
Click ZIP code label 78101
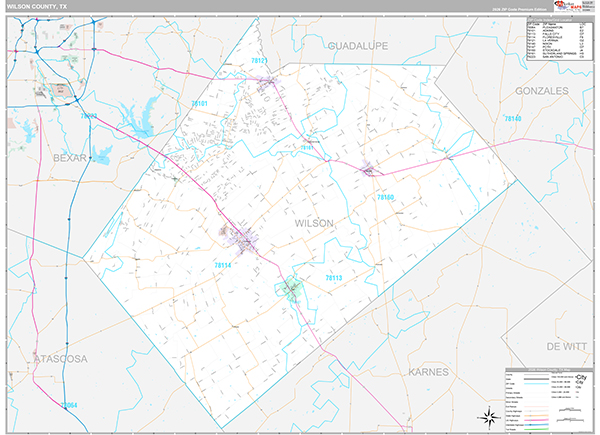click(199, 104)
